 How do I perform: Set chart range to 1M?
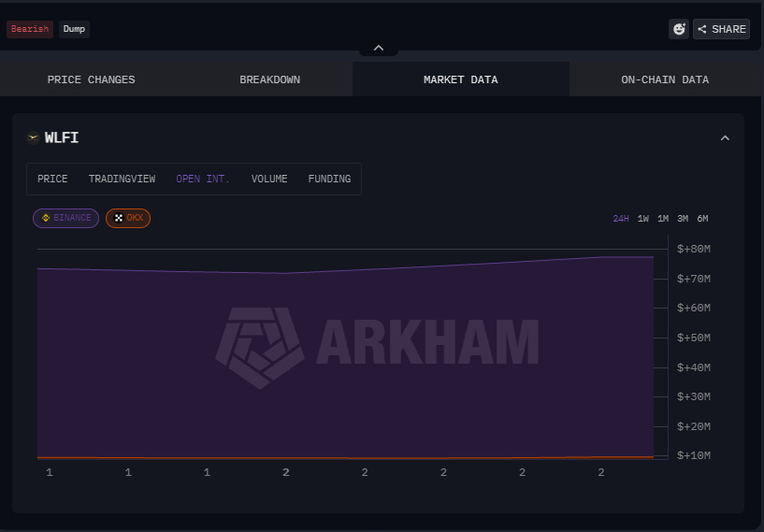click(663, 218)
